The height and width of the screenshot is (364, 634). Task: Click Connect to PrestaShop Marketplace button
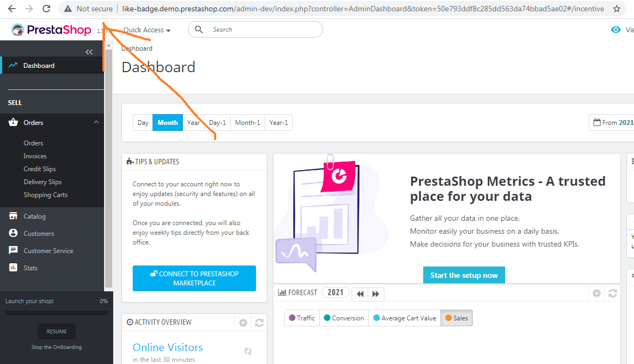tap(194, 278)
